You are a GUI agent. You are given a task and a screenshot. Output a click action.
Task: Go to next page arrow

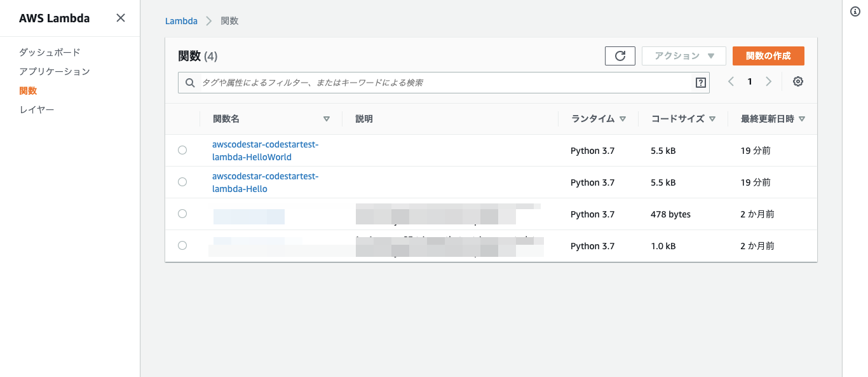pyautogui.click(x=769, y=81)
